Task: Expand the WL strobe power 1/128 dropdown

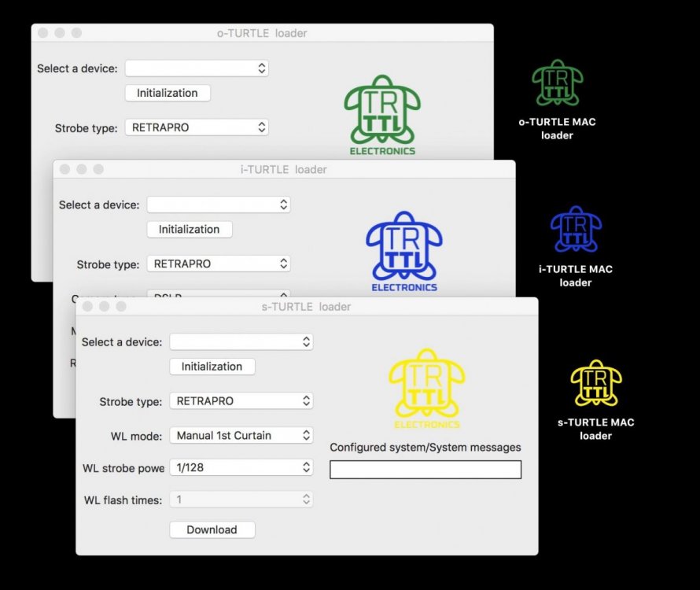Action: click(241, 467)
